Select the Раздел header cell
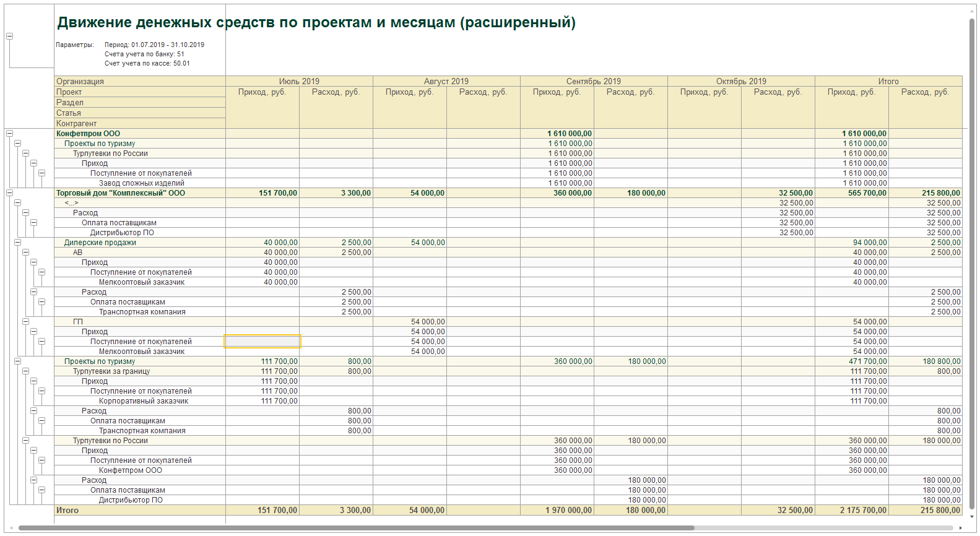 (140, 102)
